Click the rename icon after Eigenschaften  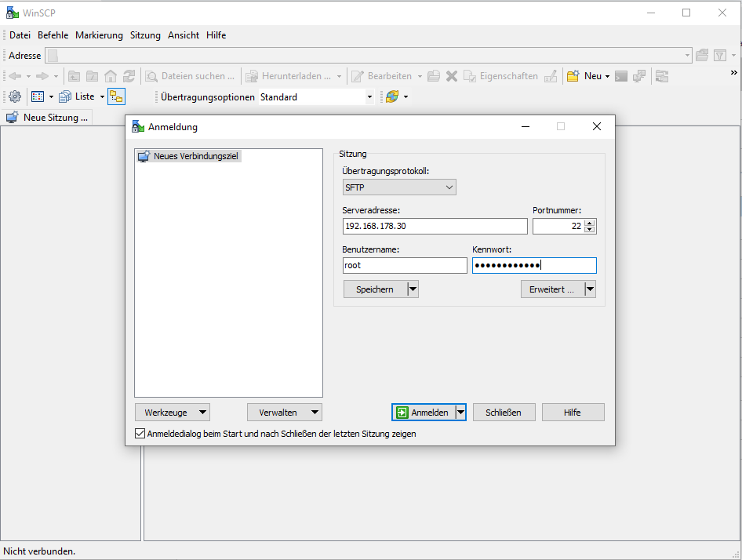point(551,76)
